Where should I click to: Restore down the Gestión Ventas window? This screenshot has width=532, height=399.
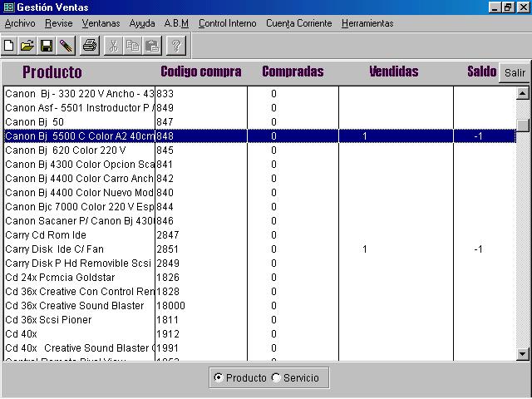(508, 7)
